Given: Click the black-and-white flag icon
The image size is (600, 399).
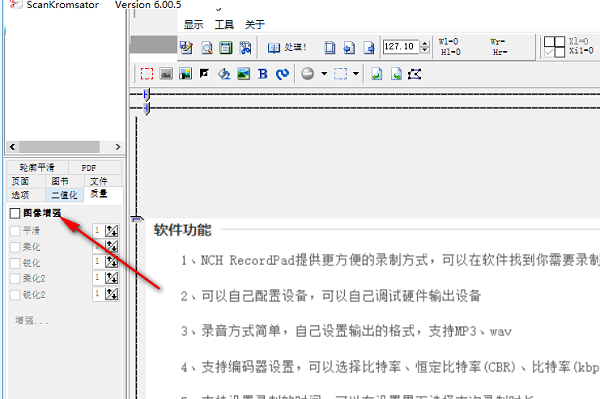Looking at the screenshot, I should pos(205,73).
